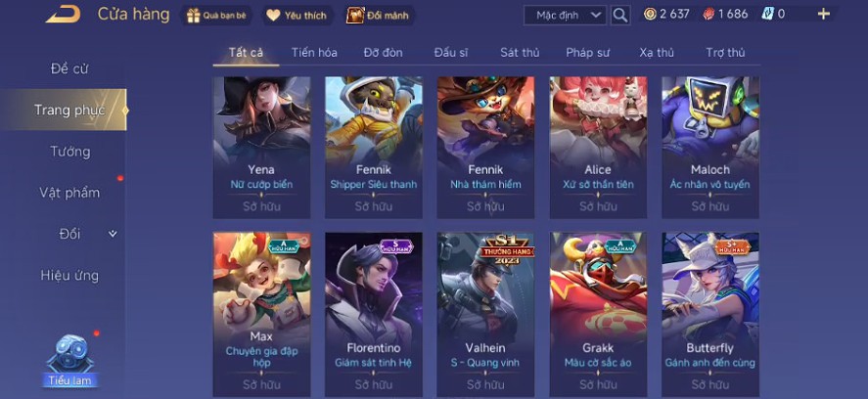
Task: Open Quà bạn bè gift icon
Action: (193, 15)
